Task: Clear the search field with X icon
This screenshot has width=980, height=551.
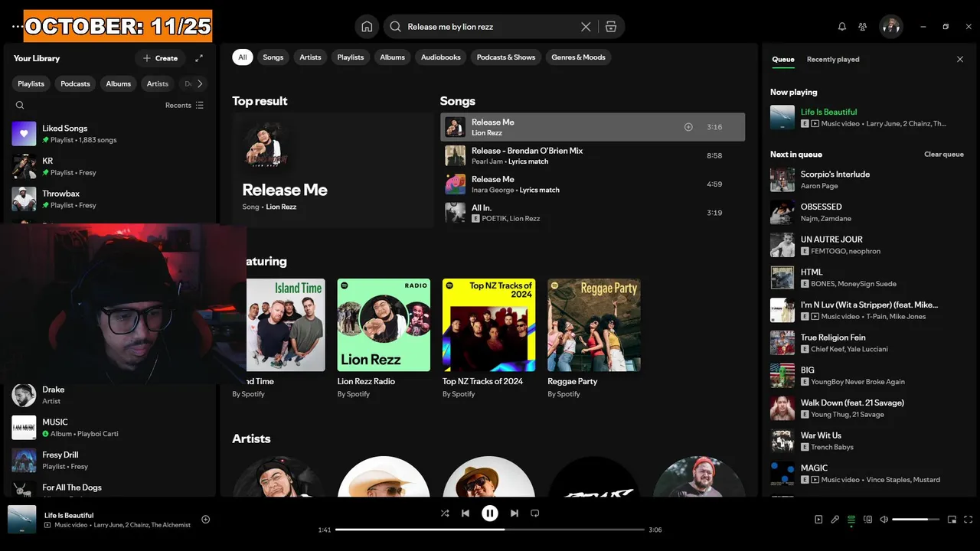Action: 586,27
